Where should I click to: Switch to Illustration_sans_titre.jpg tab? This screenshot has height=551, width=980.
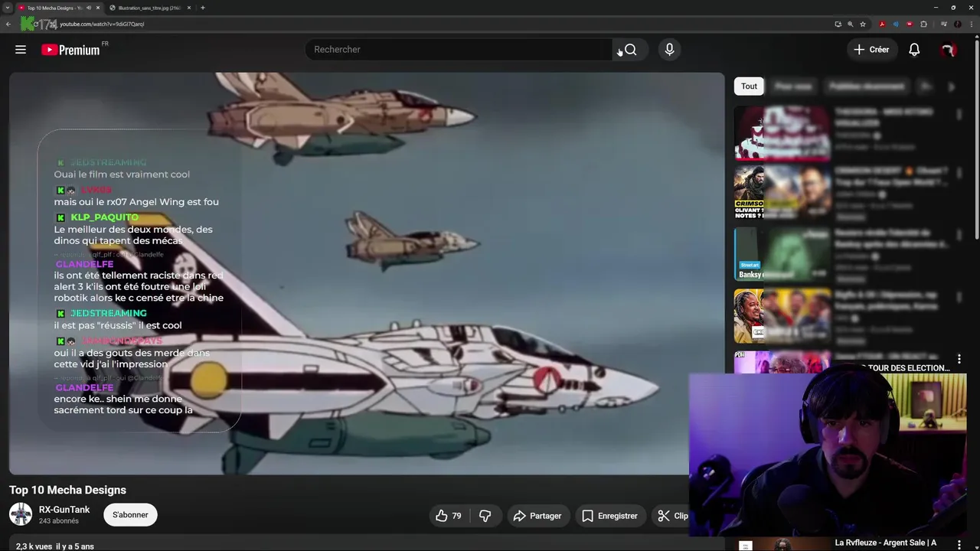150,8
